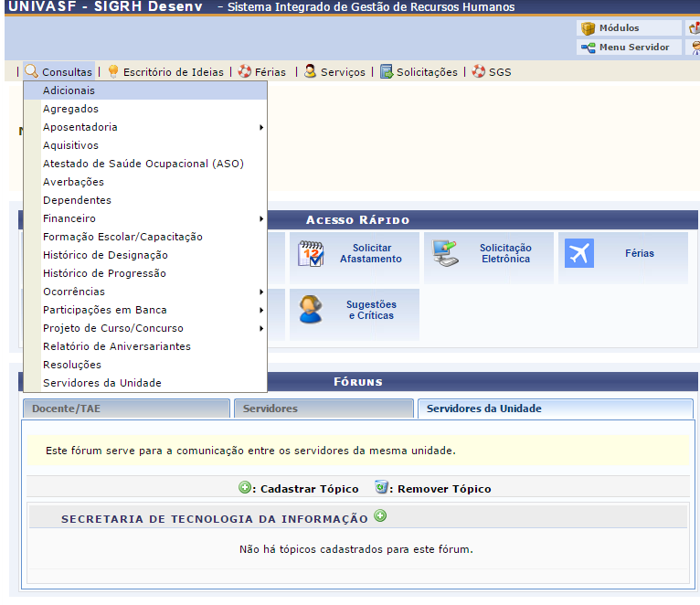Click the Solicitação Eletrônica computer icon
700x605 pixels.
pos(445,253)
